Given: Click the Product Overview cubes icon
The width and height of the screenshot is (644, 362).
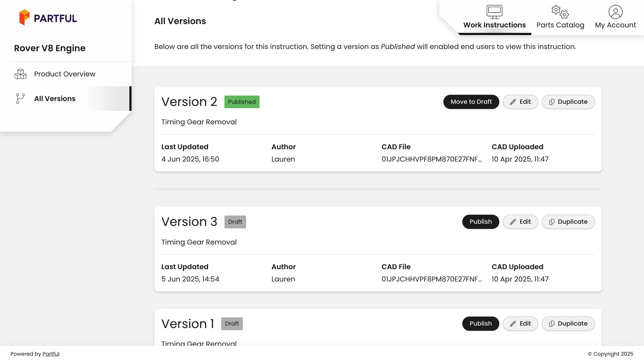Looking at the screenshot, I should pos(20,74).
